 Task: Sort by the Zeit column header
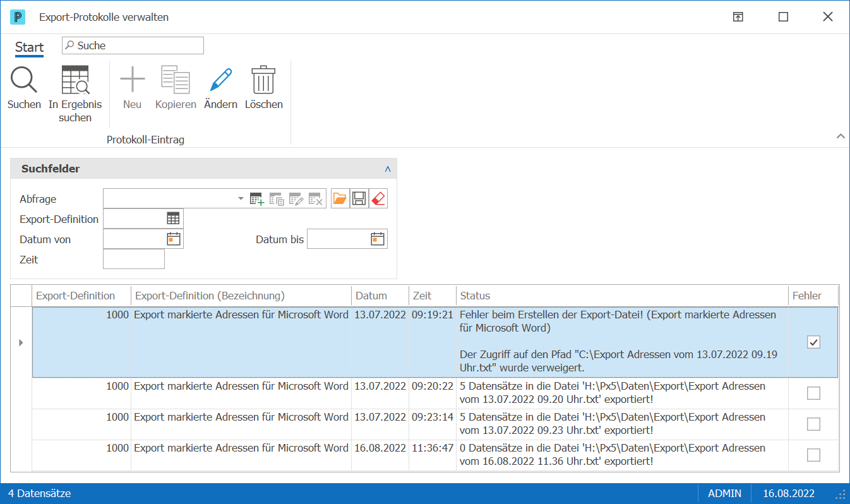tap(433, 296)
